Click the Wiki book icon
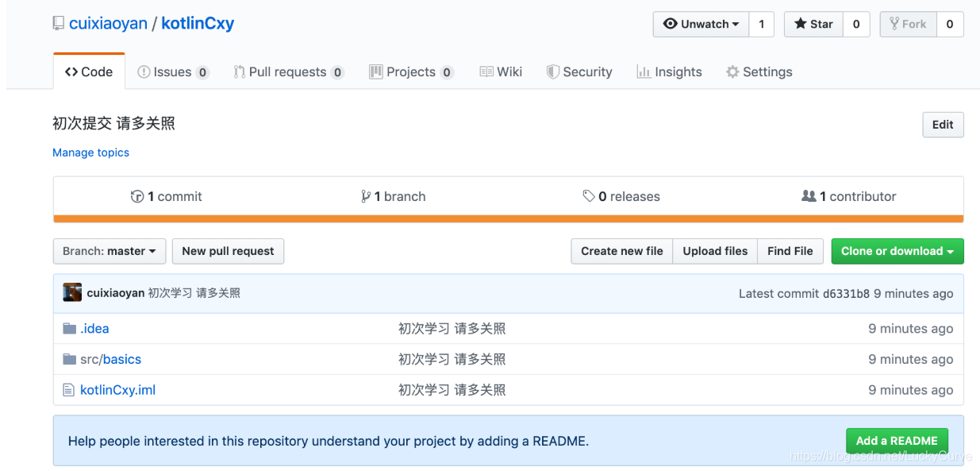 (x=486, y=71)
